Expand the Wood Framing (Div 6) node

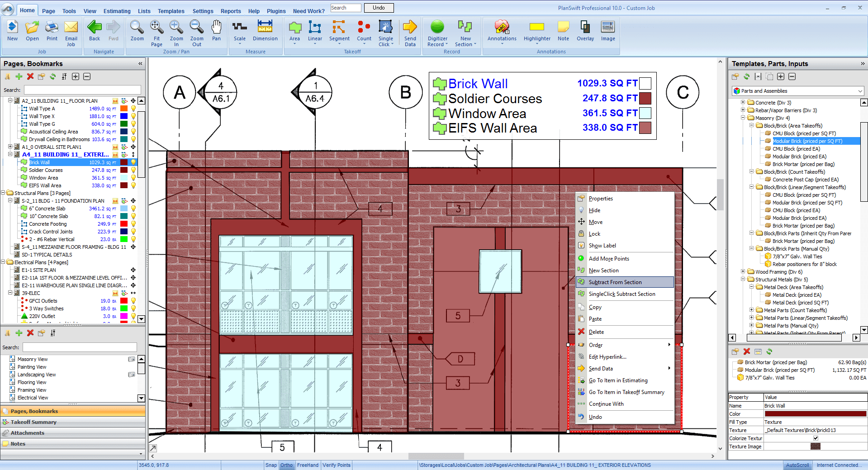pyautogui.click(x=743, y=271)
